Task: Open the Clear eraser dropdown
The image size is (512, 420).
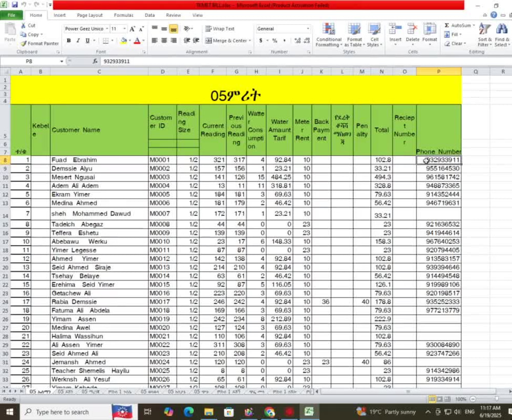Action: [455, 43]
